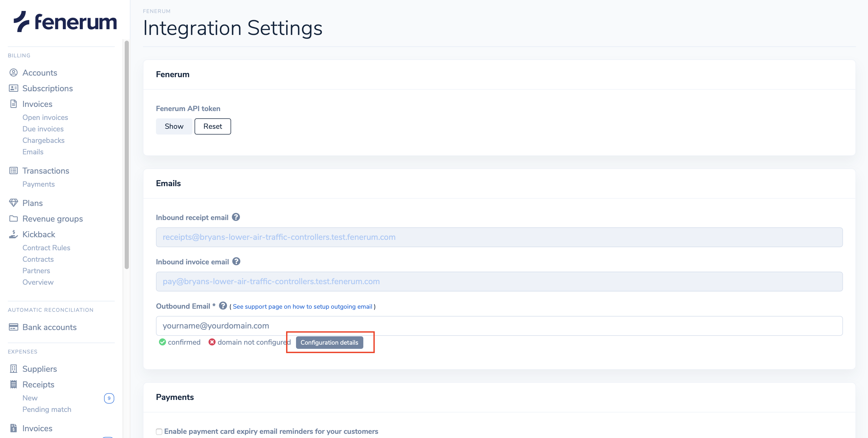Open Pending match receipts
This screenshot has height=438, width=868.
(x=47, y=409)
